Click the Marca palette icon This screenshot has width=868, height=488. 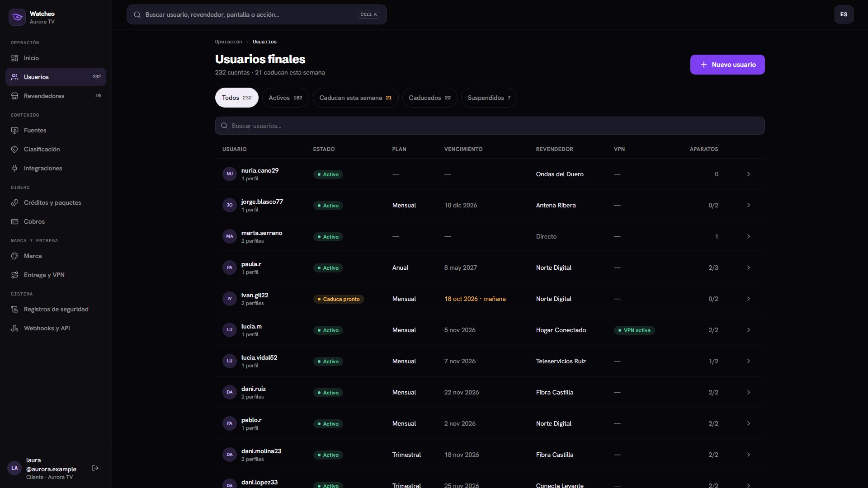tap(15, 256)
